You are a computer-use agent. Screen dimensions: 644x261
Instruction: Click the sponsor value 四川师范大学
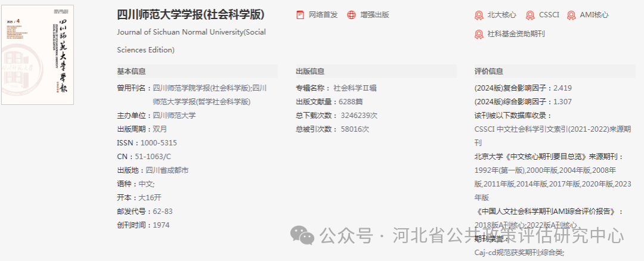174,116
